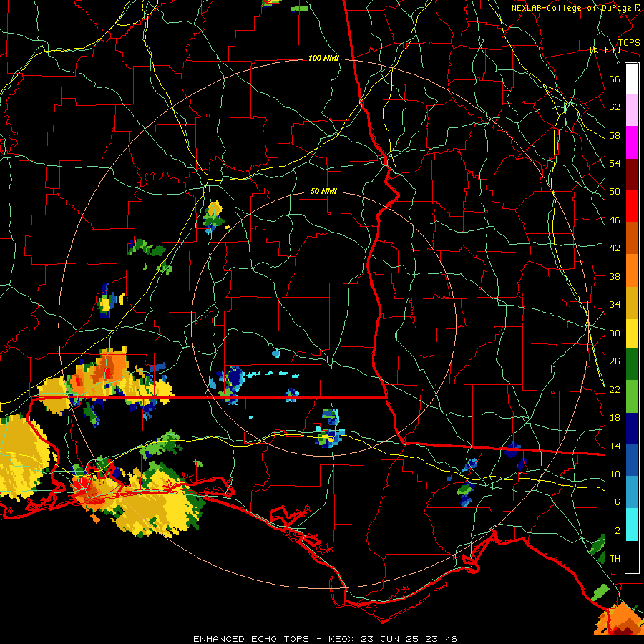Click the legend value 34

(615, 305)
